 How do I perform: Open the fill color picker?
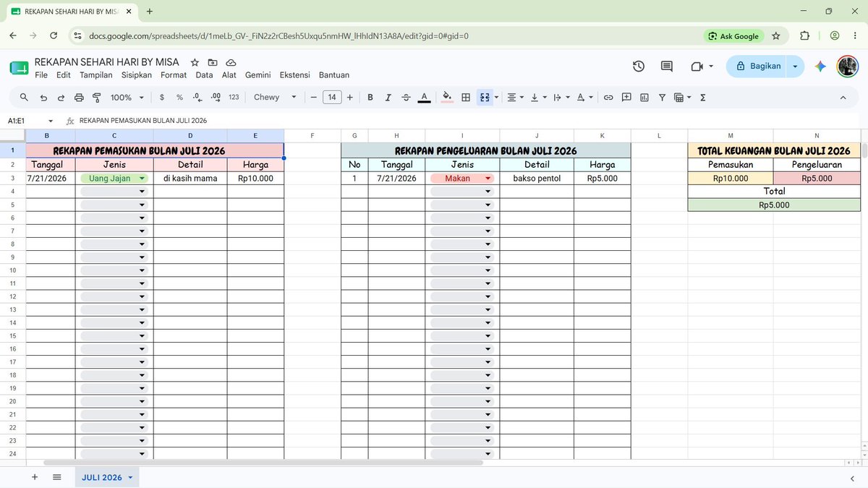pos(447,97)
